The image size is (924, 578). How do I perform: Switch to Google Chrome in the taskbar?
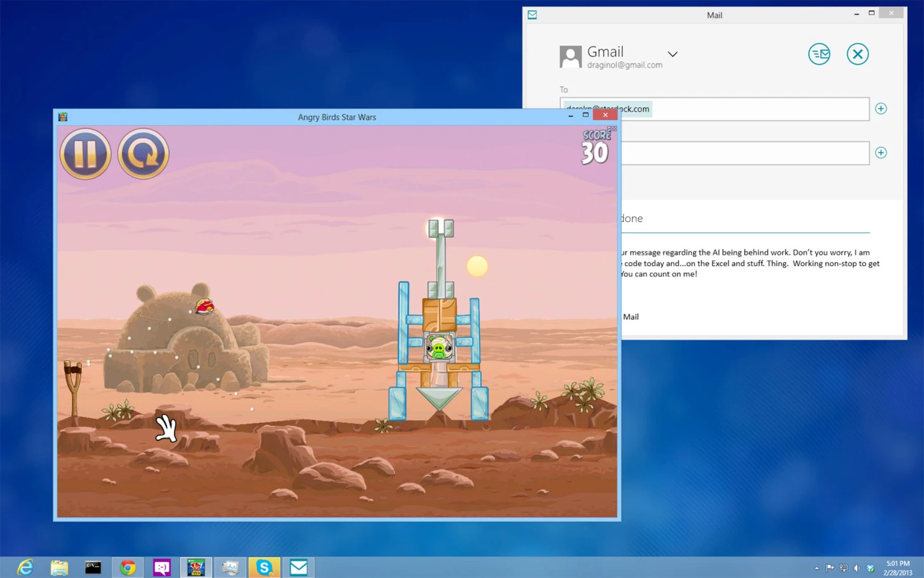tap(128, 567)
